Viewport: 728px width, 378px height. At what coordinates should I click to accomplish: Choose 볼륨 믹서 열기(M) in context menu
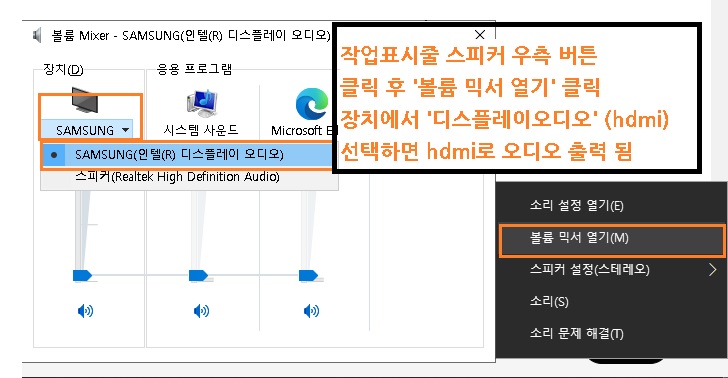click(x=611, y=238)
